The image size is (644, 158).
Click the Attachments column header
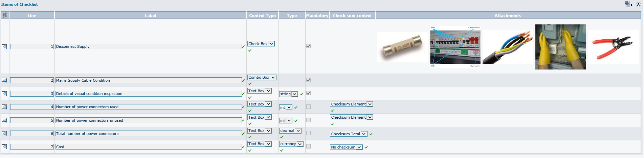point(508,16)
